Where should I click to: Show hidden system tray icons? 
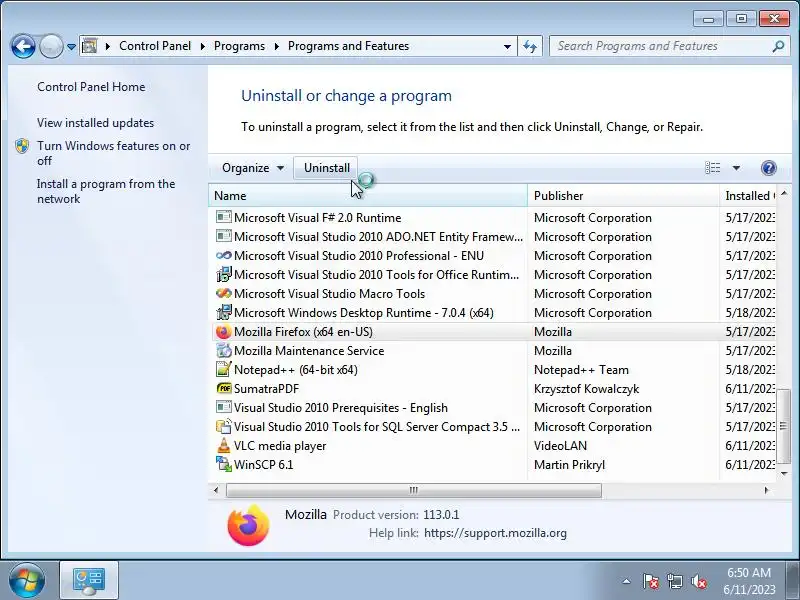(626, 581)
